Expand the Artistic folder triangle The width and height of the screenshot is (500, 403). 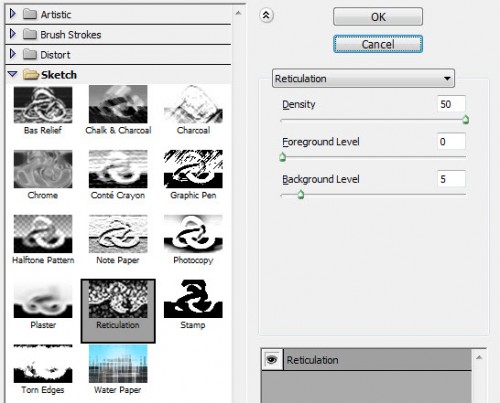pyautogui.click(x=13, y=14)
